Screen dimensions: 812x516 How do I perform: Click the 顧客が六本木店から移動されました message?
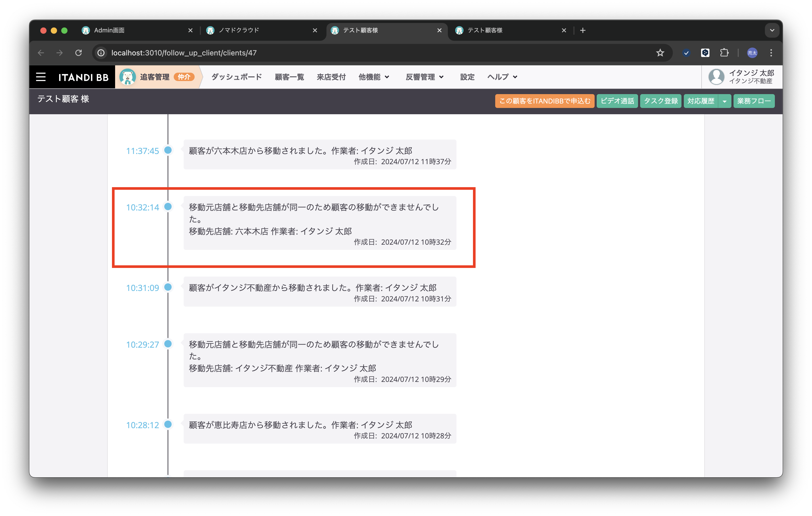(x=301, y=151)
